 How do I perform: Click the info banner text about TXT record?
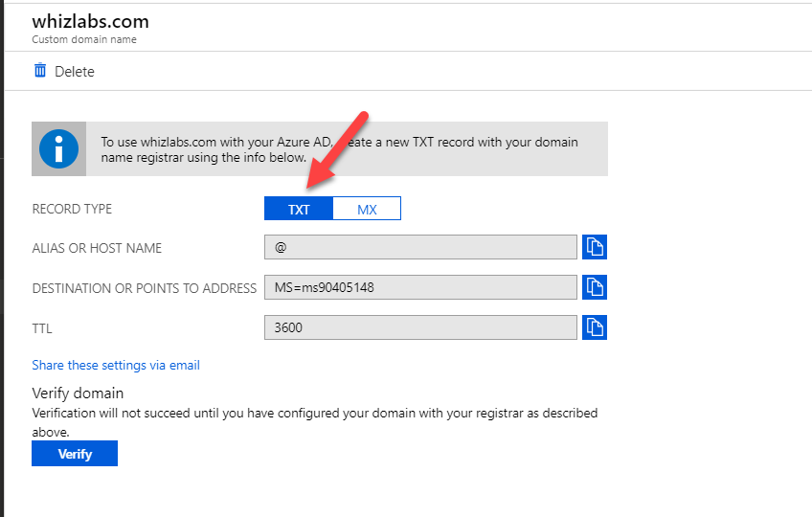[x=339, y=149]
